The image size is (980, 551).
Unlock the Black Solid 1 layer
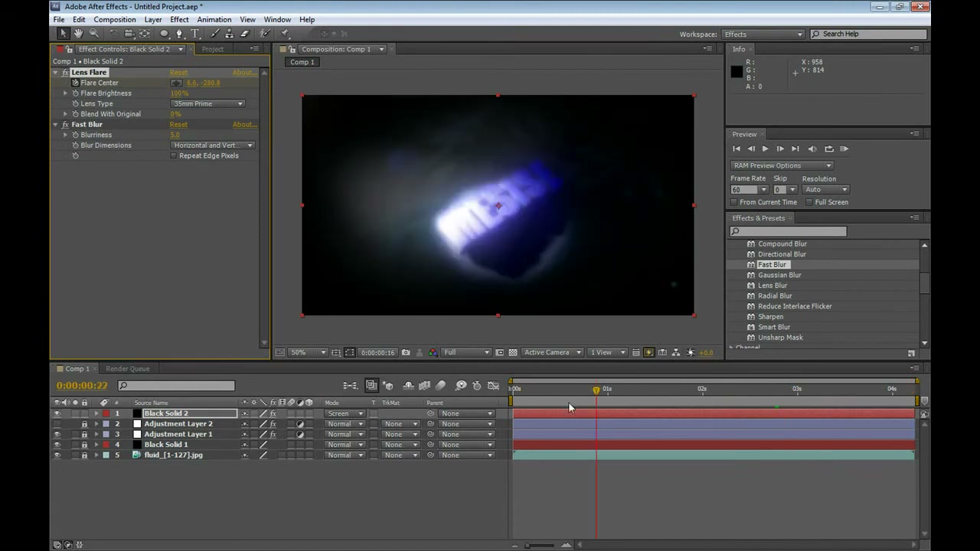84,445
